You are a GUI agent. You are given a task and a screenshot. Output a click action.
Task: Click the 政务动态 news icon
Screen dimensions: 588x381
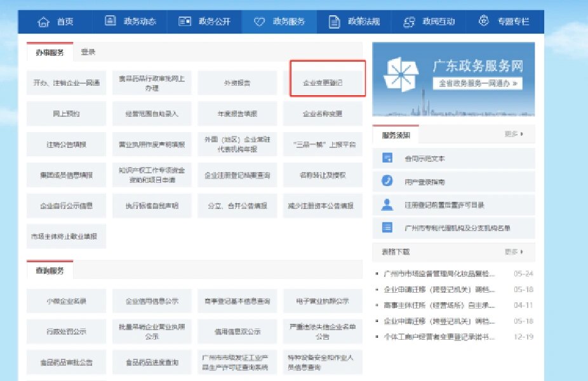coord(110,20)
